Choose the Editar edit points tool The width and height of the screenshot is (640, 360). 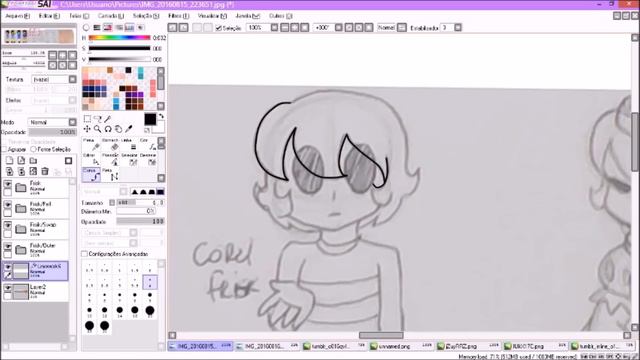[91, 160]
